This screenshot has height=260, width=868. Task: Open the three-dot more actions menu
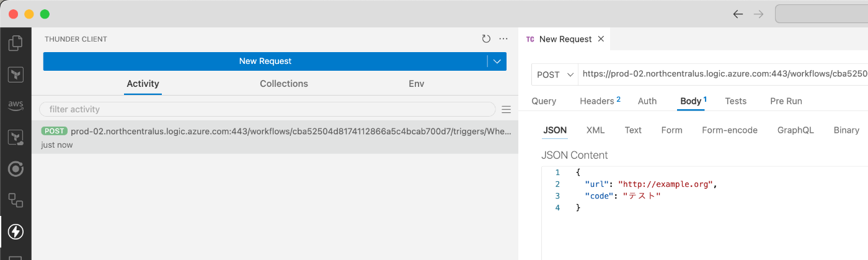503,39
